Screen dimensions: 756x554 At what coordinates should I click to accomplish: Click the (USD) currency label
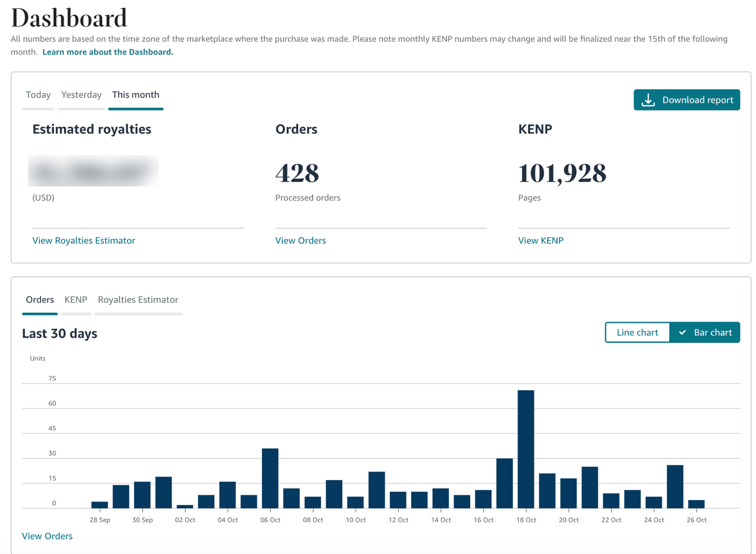pyautogui.click(x=43, y=198)
